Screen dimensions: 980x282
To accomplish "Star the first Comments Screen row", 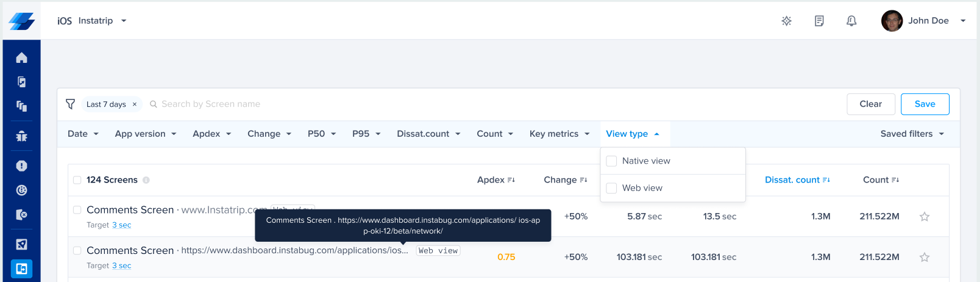I will pos(925,217).
